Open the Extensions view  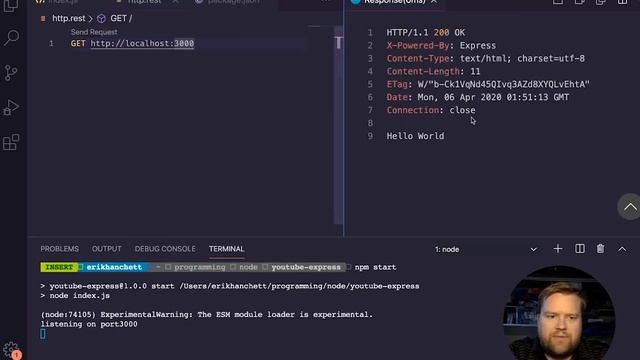tap(11, 142)
